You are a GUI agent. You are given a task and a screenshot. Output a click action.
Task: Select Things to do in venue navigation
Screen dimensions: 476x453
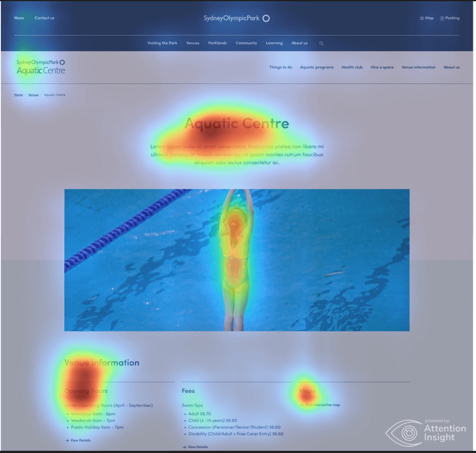coord(281,67)
